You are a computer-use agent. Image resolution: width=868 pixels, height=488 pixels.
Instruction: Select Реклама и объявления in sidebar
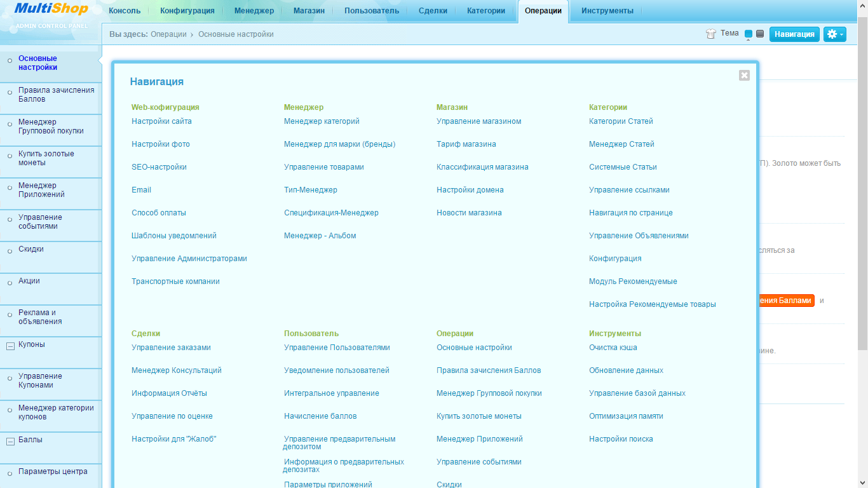51,321
